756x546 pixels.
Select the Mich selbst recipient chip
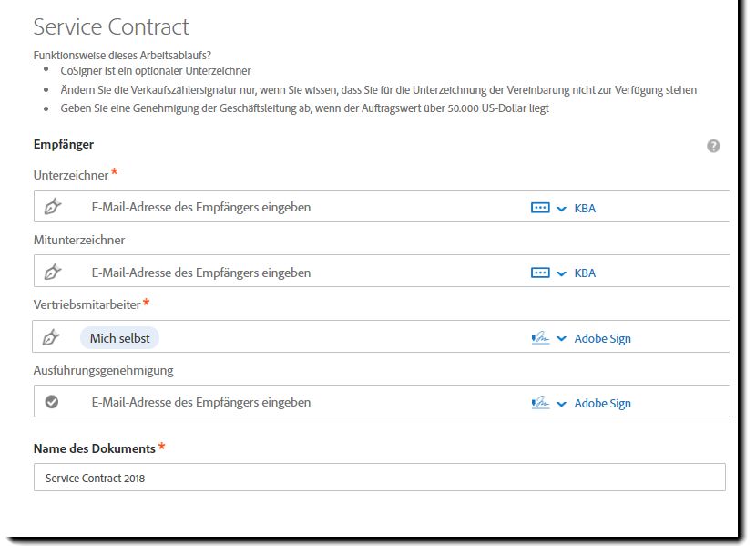tap(119, 337)
